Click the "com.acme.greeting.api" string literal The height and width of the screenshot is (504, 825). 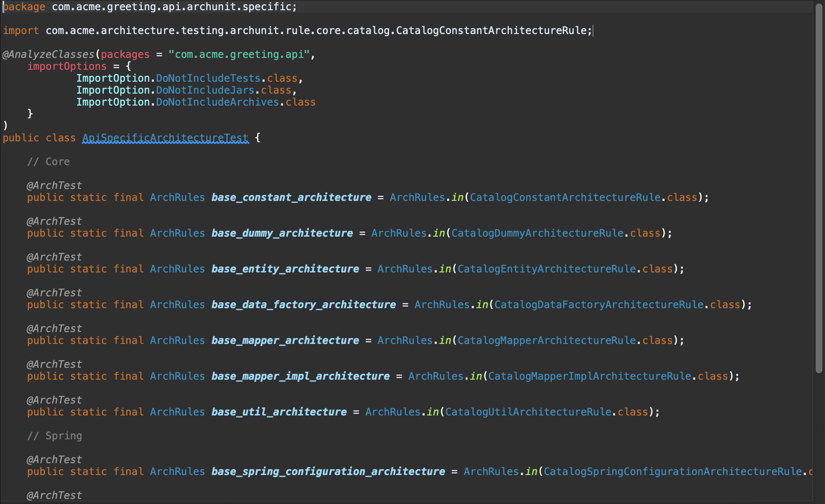pos(239,54)
